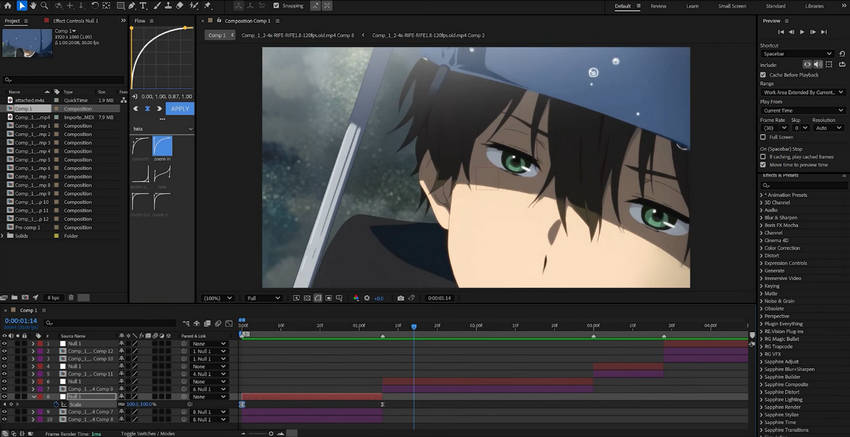
Task: Select the Type text tool
Action: tap(143, 5)
